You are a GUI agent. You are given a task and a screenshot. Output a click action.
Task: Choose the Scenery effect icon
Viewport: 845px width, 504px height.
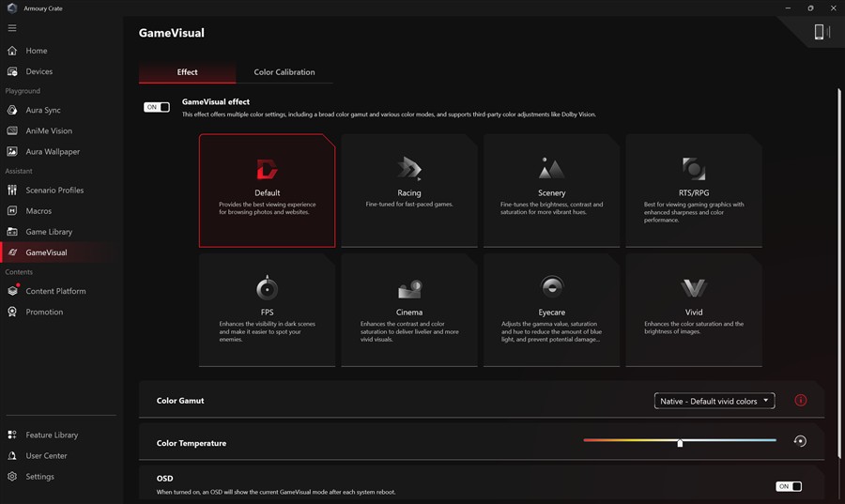pos(551,169)
